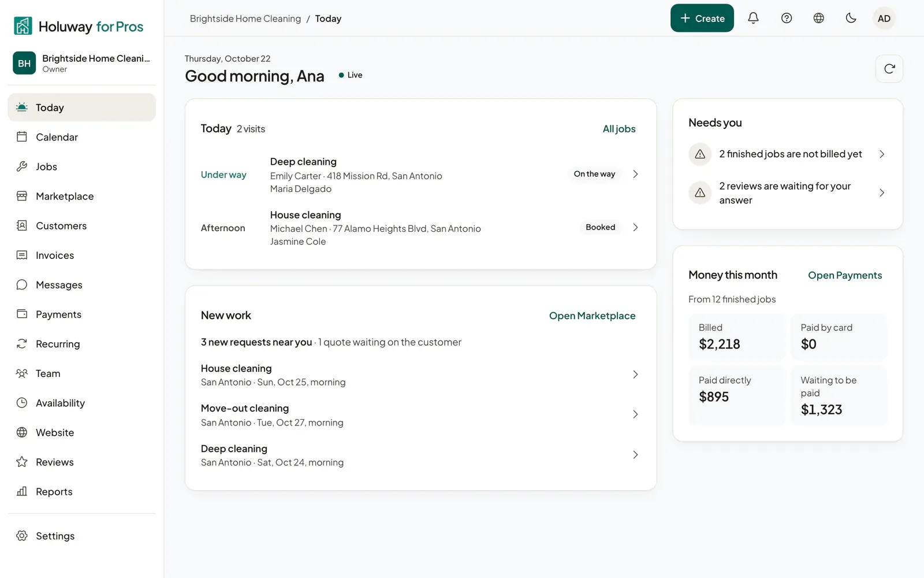Click the warning icon beside unbilled jobs
This screenshot has height=578, width=924.
click(700, 154)
